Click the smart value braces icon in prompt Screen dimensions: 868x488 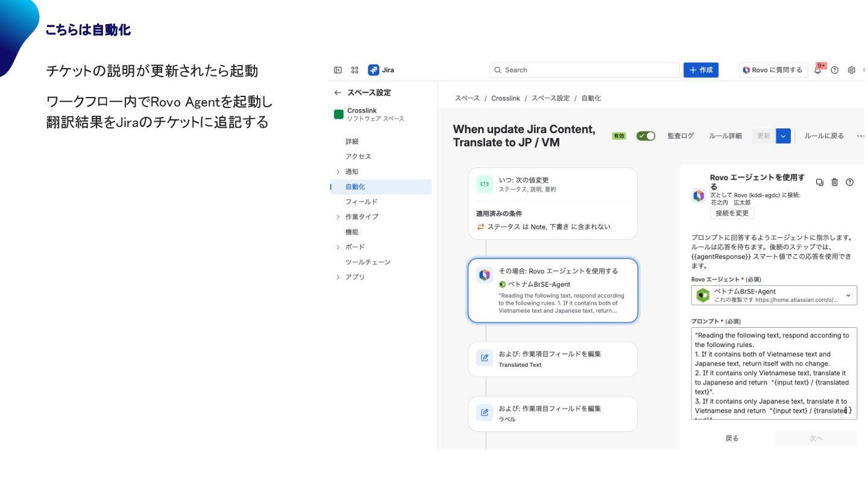tap(848, 410)
